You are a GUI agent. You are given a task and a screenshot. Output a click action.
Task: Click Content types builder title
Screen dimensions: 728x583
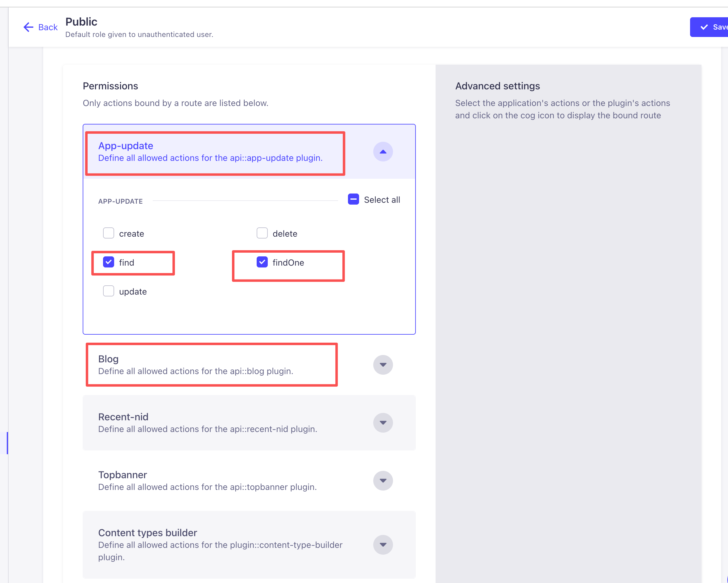(147, 533)
